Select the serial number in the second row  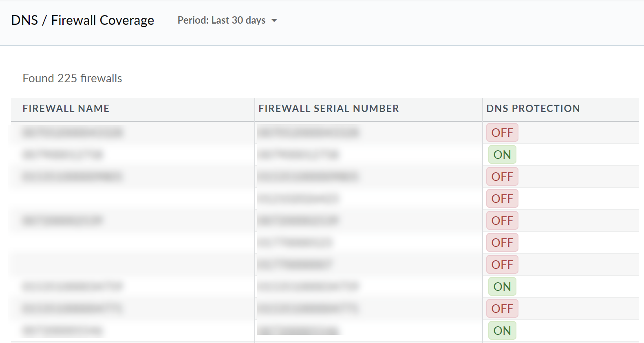pyautogui.click(x=298, y=155)
